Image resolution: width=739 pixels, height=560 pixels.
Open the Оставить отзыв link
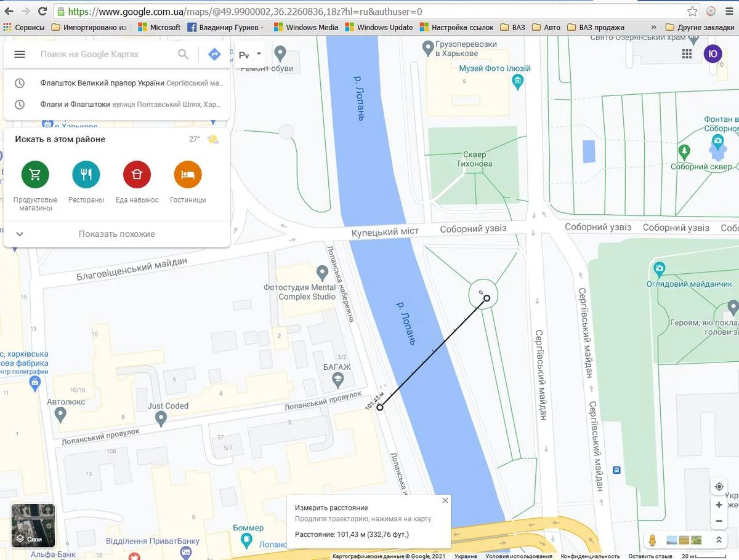[650, 556]
